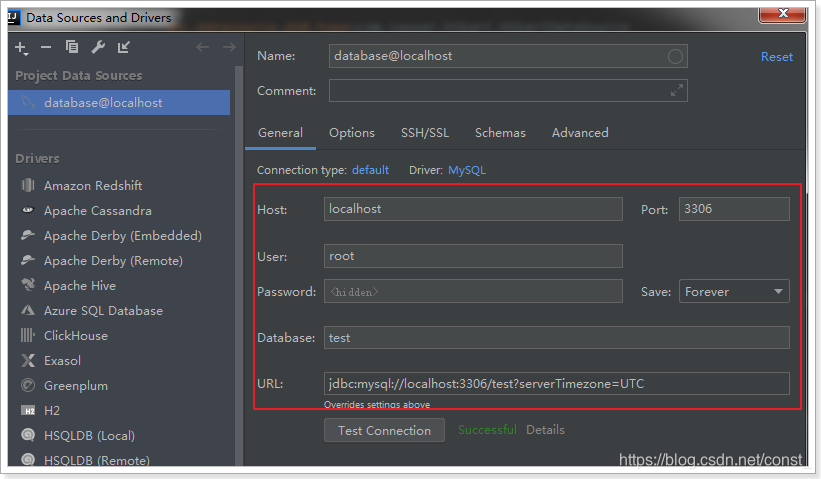Click the color circle in Name field
The width and height of the screenshot is (821, 479).
pyautogui.click(x=675, y=56)
